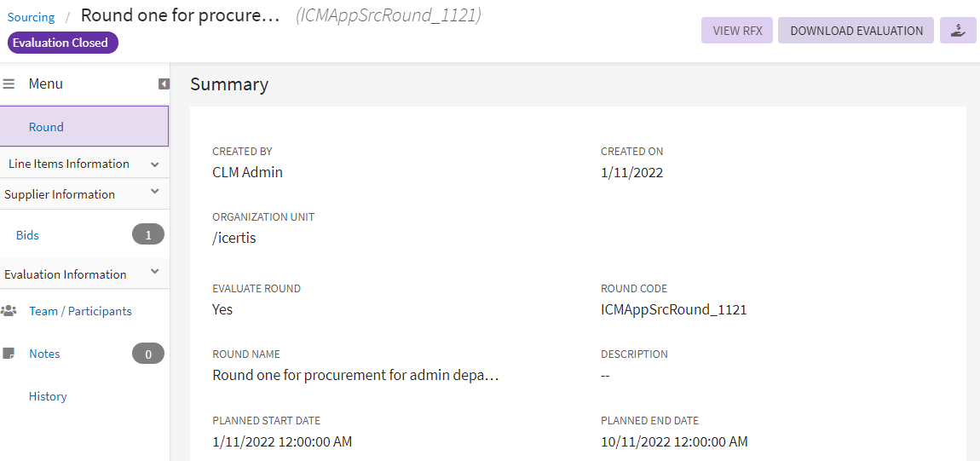
Task: Expand Line Items Information section
Action: tap(154, 164)
